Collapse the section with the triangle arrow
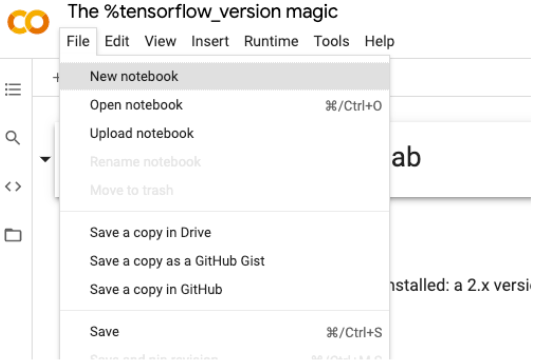 tap(45, 159)
